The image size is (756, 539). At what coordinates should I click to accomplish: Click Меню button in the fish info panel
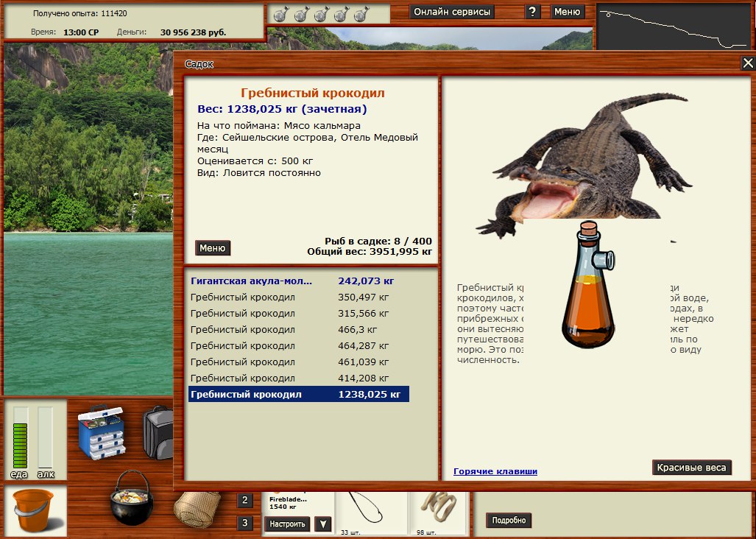[212, 248]
